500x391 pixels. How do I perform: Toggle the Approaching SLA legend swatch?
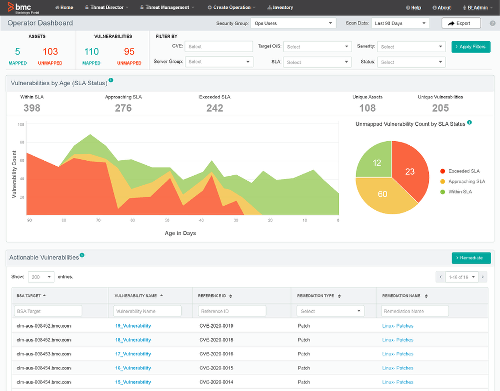(443, 181)
